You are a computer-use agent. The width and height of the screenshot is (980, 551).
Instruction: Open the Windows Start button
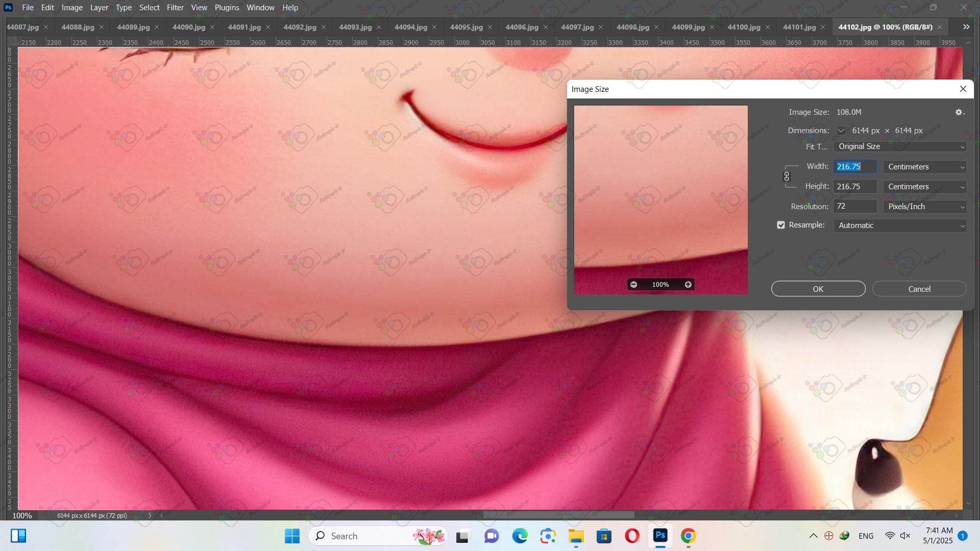[292, 536]
